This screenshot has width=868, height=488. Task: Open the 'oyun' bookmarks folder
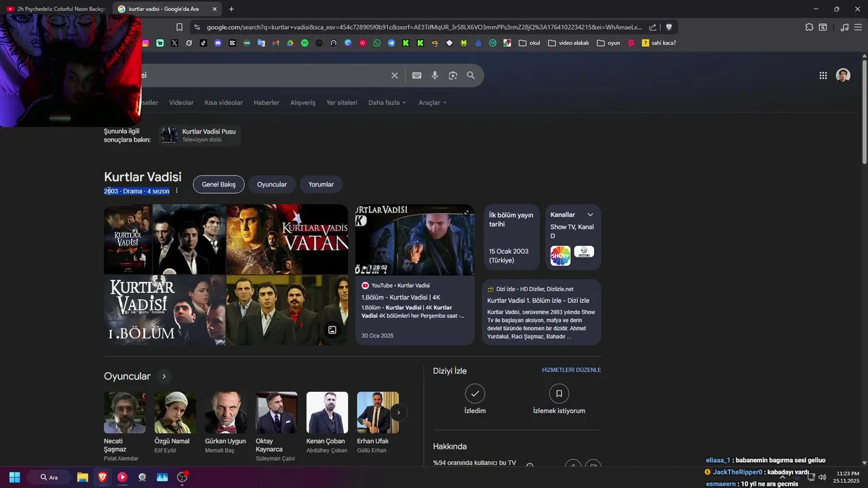(609, 43)
